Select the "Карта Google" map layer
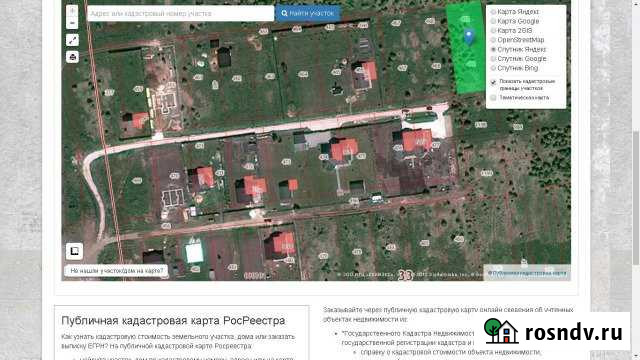Viewport: 640px width, 360px height. click(x=493, y=21)
